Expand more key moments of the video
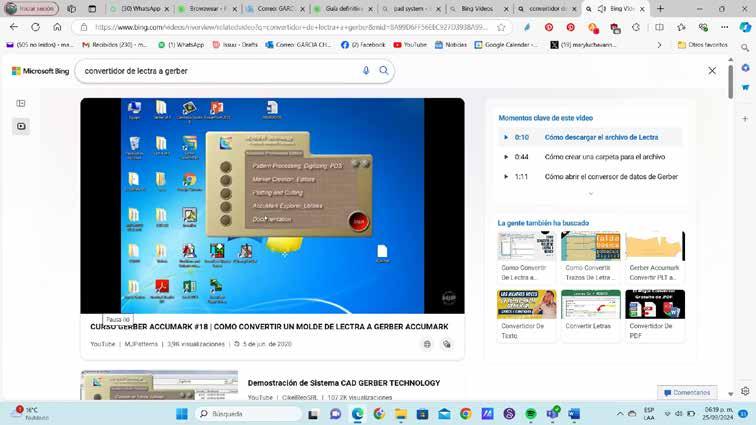 (x=591, y=193)
